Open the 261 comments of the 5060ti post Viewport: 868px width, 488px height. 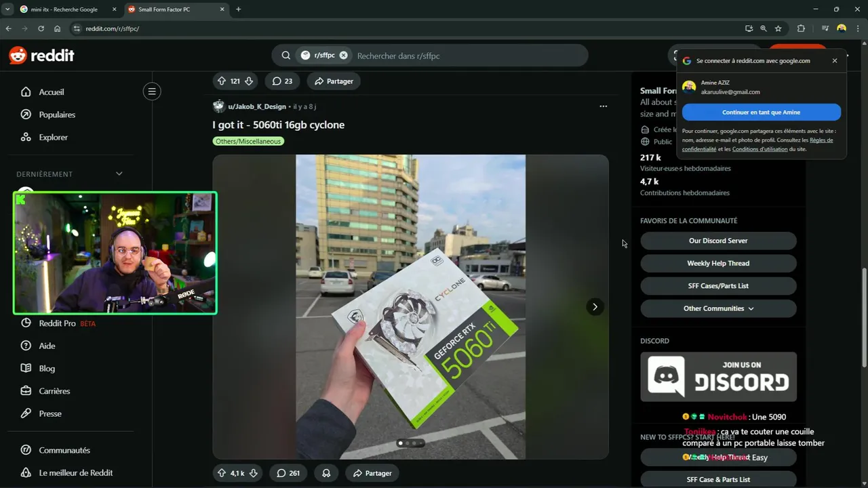[288, 473]
